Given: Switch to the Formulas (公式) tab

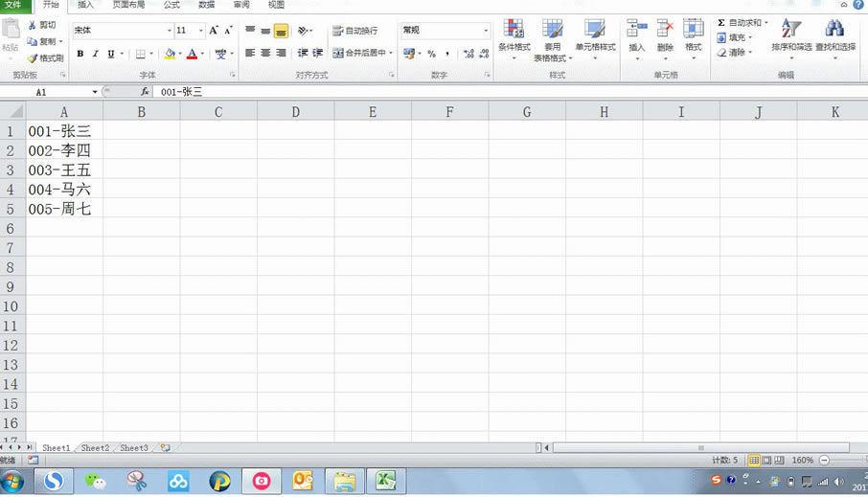Looking at the screenshot, I should (x=171, y=5).
